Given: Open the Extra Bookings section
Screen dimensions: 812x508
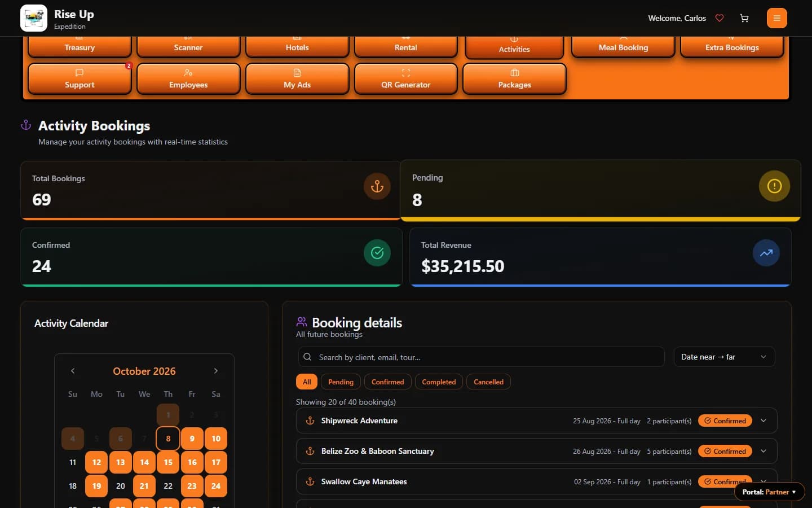Looking at the screenshot, I should coord(732,47).
